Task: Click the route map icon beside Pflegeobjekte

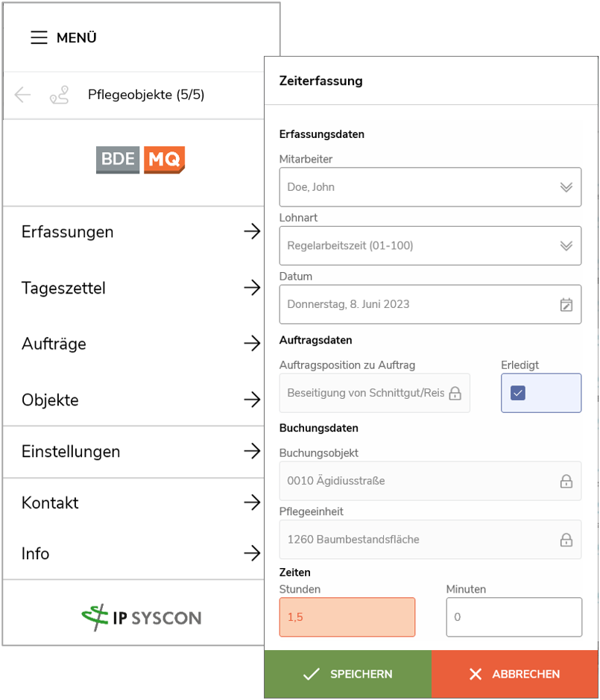Action: point(59,95)
